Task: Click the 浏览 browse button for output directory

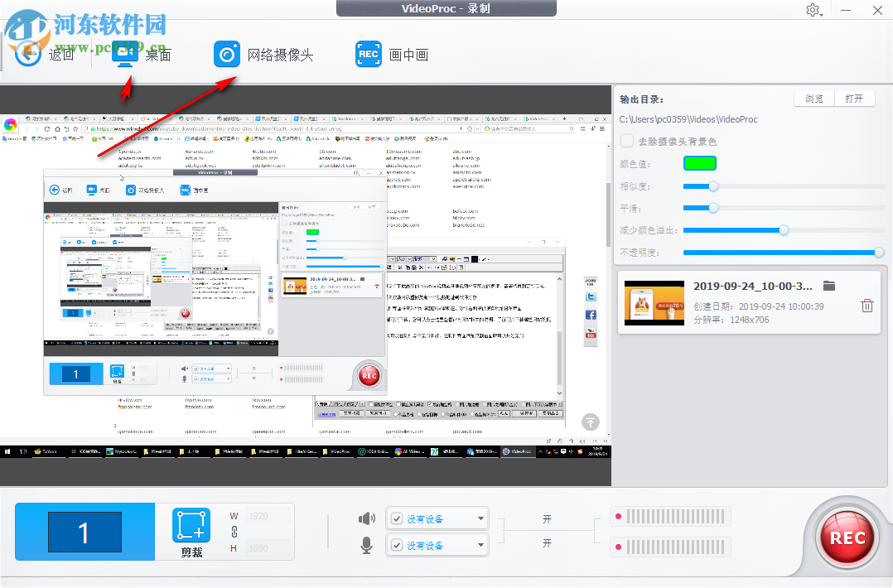Action: [813, 98]
